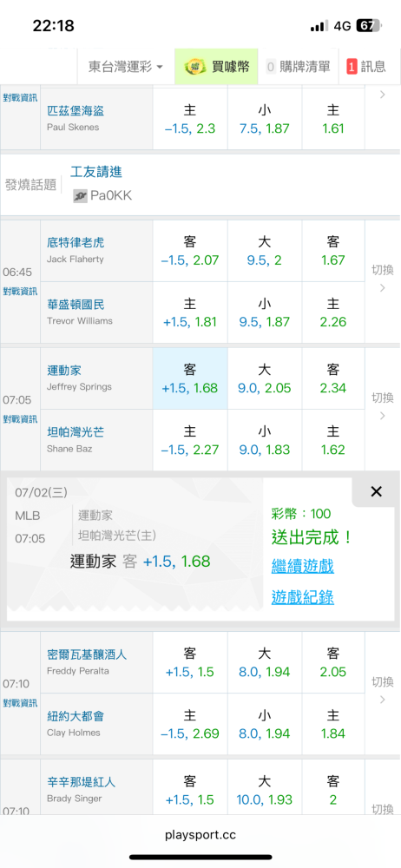Select 小 9.0, 1.83 for Rays game

[x=265, y=440]
